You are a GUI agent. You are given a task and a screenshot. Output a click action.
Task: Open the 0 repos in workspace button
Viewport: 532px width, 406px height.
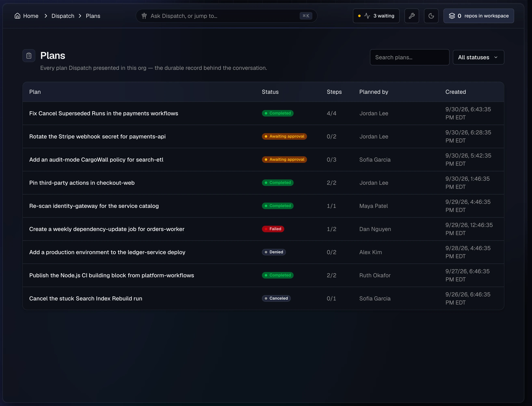point(479,16)
